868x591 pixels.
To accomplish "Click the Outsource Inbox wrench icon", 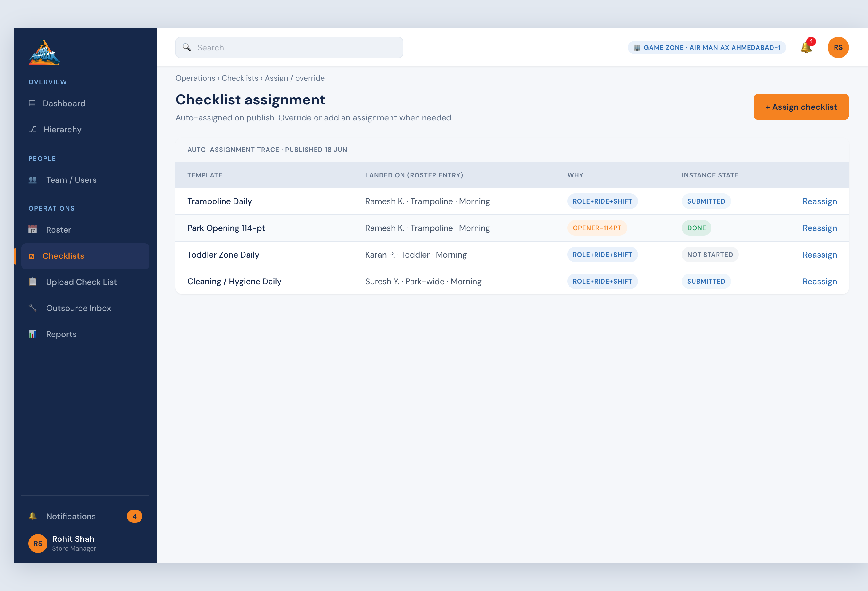I will pyautogui.click(x=33, y=308).
